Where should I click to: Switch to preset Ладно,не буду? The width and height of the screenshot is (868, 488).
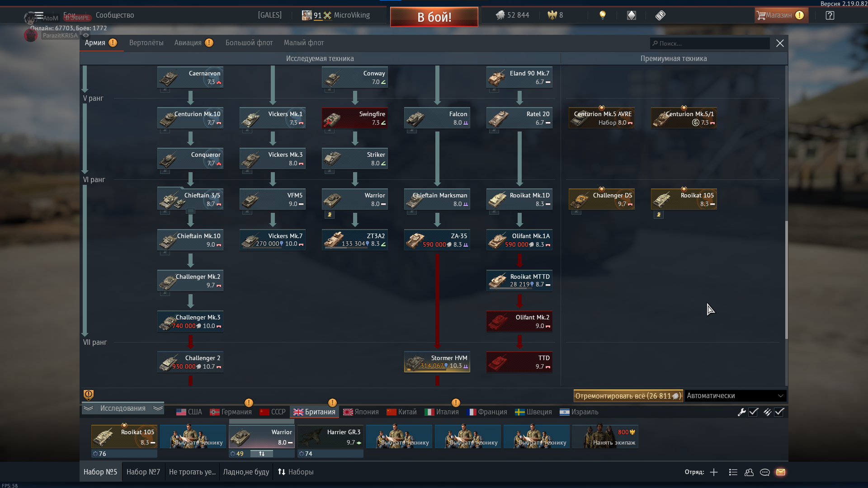pyautogui.click(x=246, y=472)
